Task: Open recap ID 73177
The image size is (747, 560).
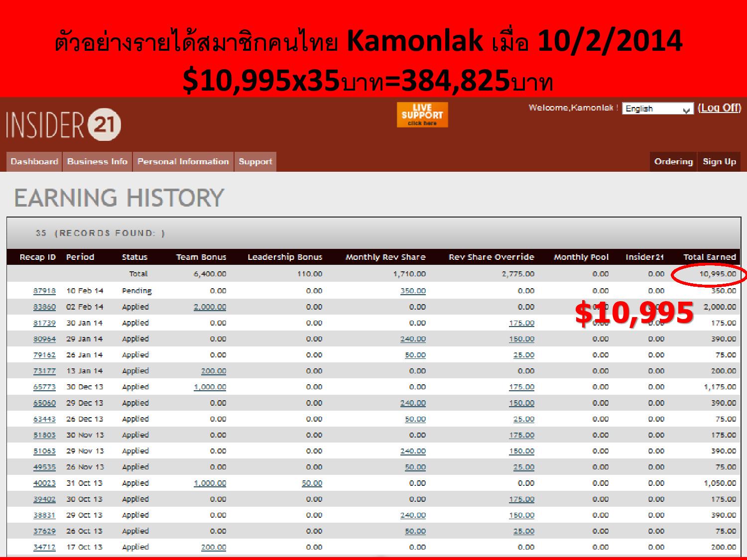Action: [x=44, y=371]
